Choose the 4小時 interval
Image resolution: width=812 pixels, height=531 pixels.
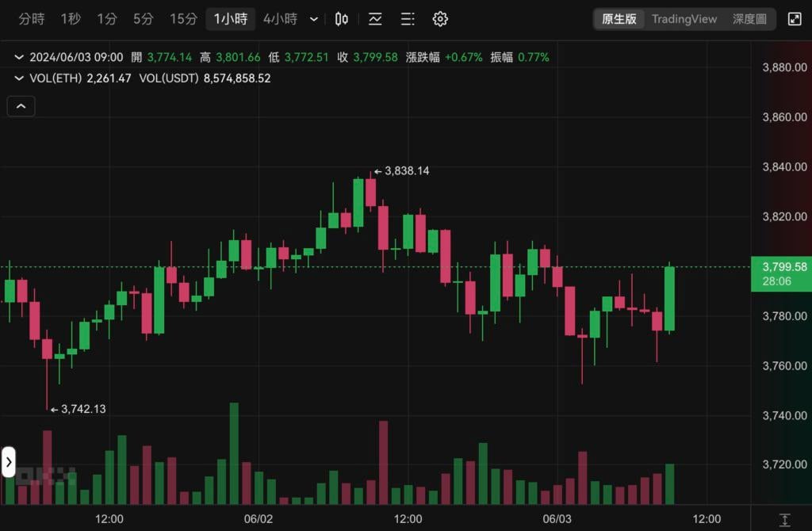point(280,19)
